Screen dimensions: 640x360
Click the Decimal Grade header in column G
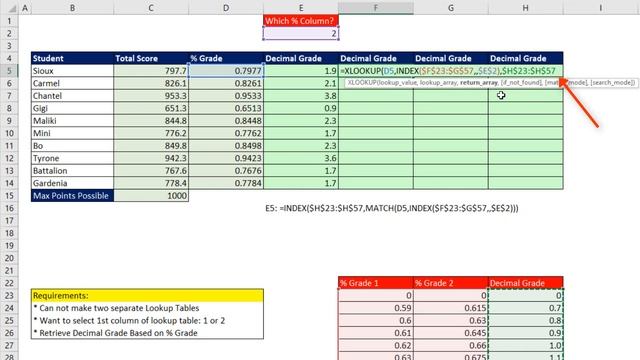[451, 58]
